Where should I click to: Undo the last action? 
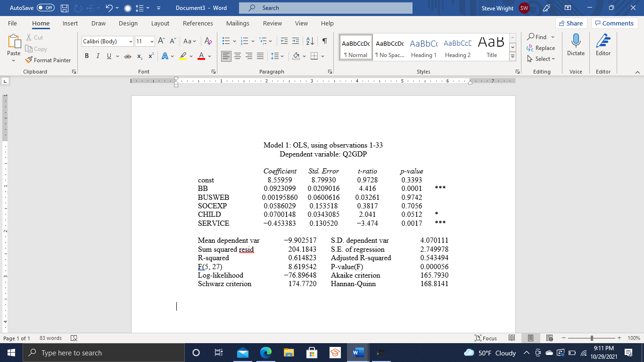click(108, 8)
